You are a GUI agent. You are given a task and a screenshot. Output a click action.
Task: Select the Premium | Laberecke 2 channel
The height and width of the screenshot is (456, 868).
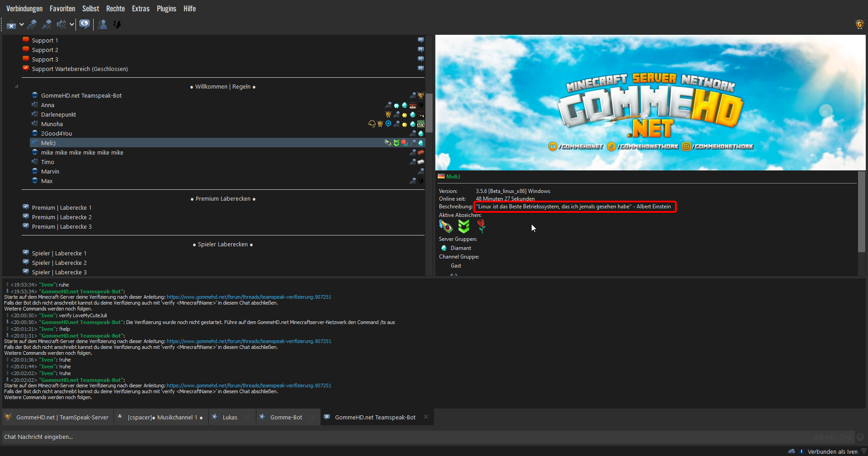[x=61, y=217]
